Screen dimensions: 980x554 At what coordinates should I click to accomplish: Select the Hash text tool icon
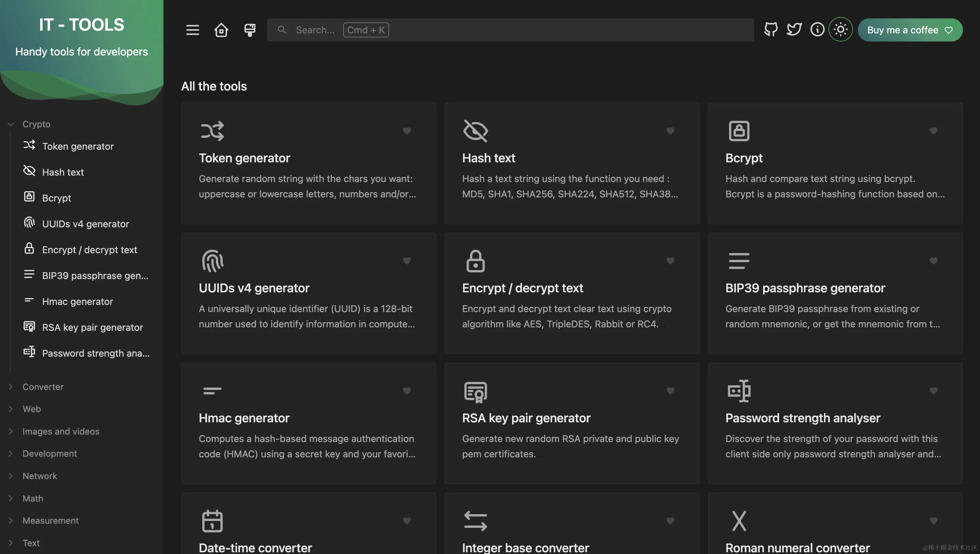(x=475, y=129)
